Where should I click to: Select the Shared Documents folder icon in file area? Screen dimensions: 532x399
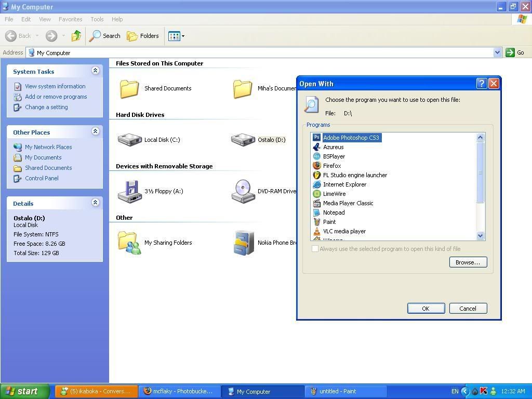point(129,88)
